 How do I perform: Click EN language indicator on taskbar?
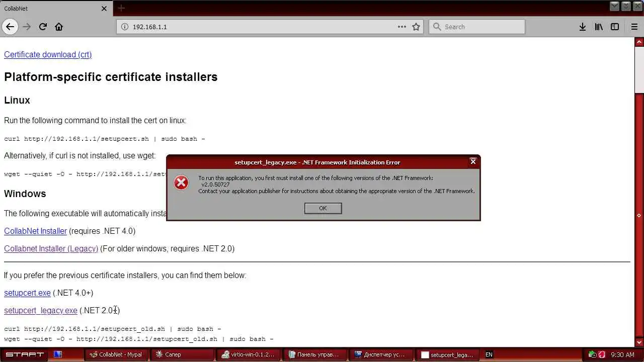[489, 354]
